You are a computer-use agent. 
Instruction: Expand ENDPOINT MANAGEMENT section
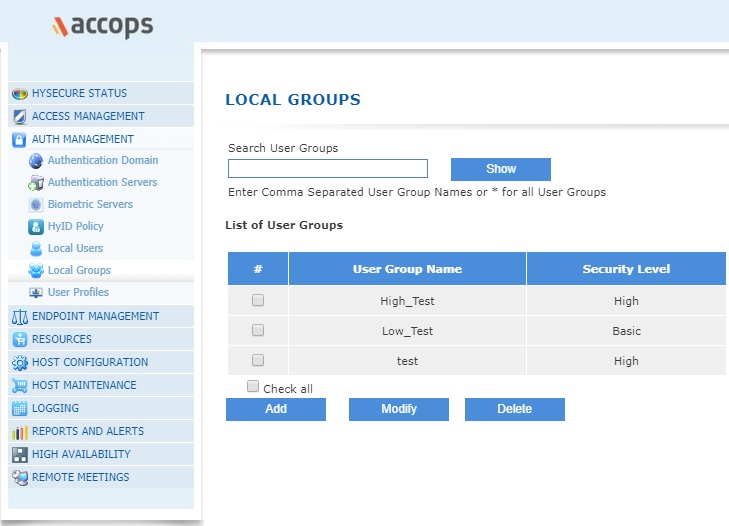(101, 316)
